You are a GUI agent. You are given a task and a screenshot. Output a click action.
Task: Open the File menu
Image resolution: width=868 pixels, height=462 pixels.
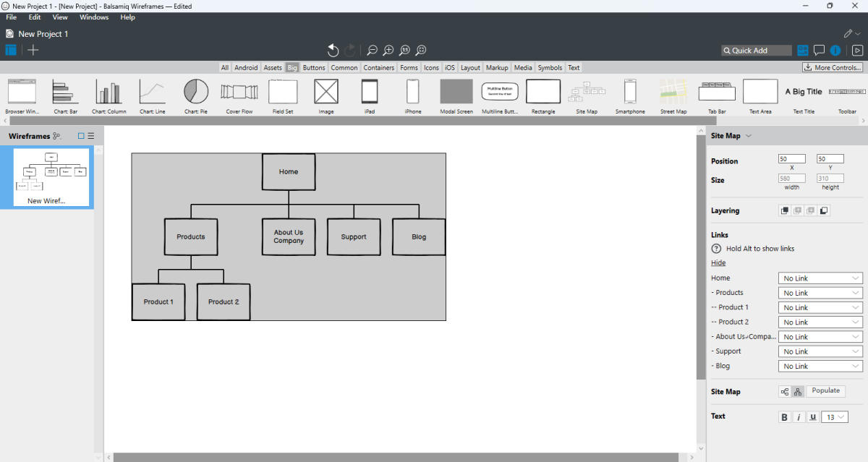tap(12, 17)
